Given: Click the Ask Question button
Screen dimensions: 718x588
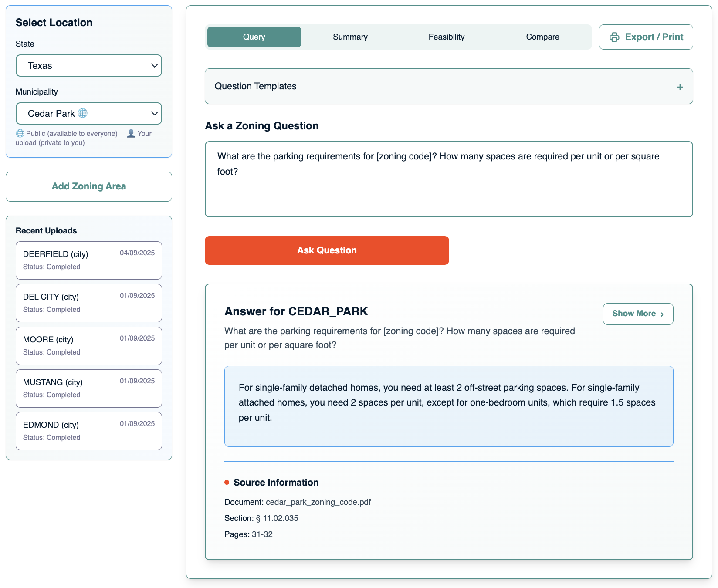Looking at the screenshot, I should click(326, 250).
